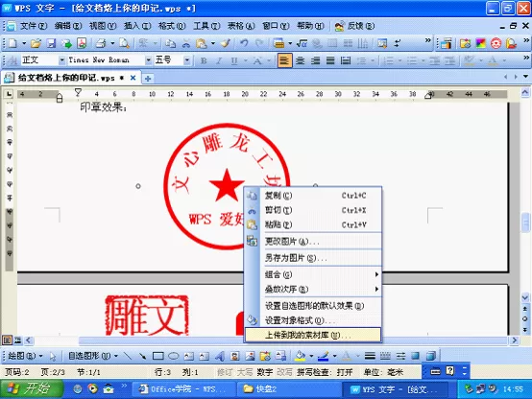Create a new blank document
Image resolution: width=532 pixels, height=399 pixels.
click(x=12, y=43)
